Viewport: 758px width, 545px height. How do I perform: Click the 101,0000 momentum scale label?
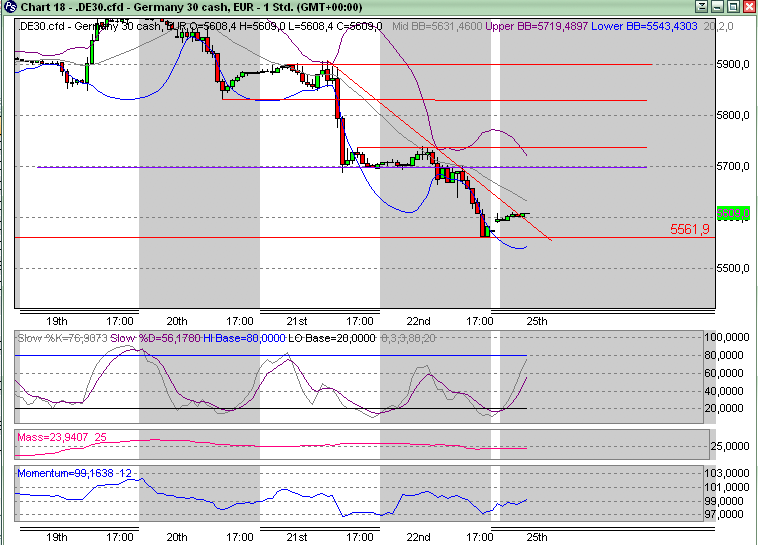(x=727, y=487)
